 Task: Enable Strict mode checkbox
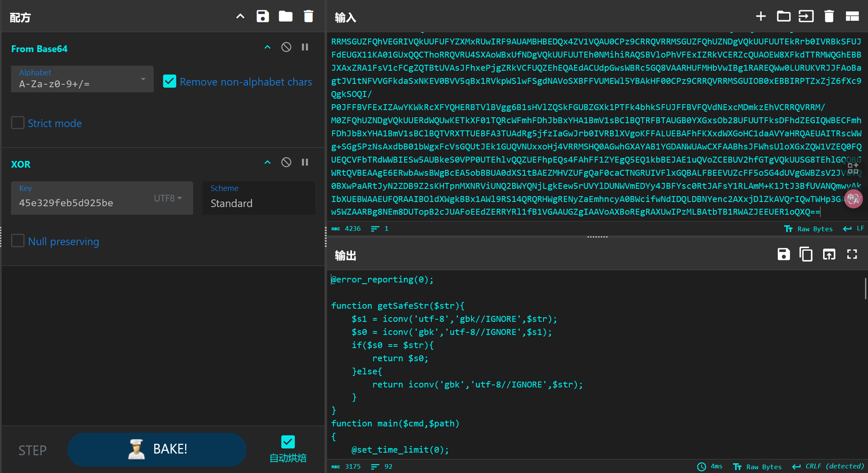18,123
